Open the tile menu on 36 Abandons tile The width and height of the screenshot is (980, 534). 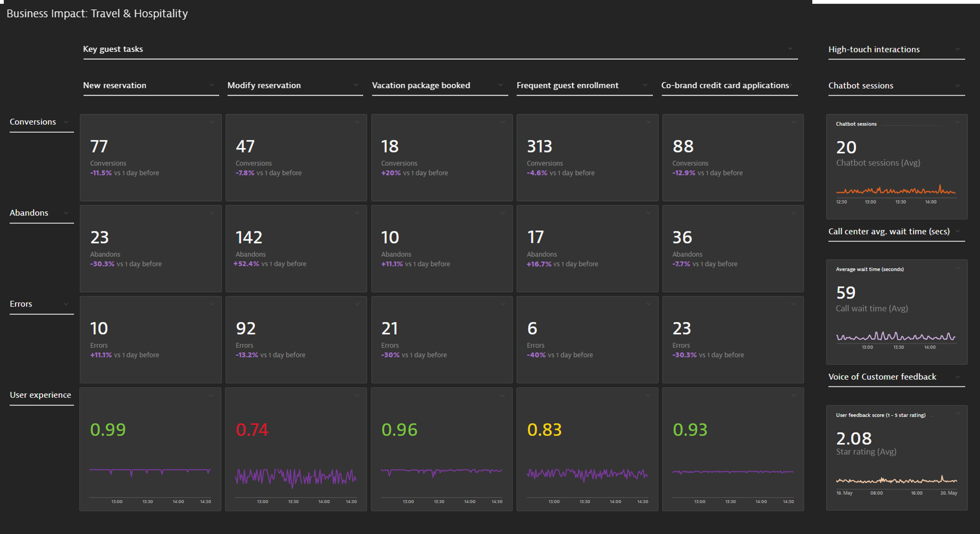(x=794, y=213)
